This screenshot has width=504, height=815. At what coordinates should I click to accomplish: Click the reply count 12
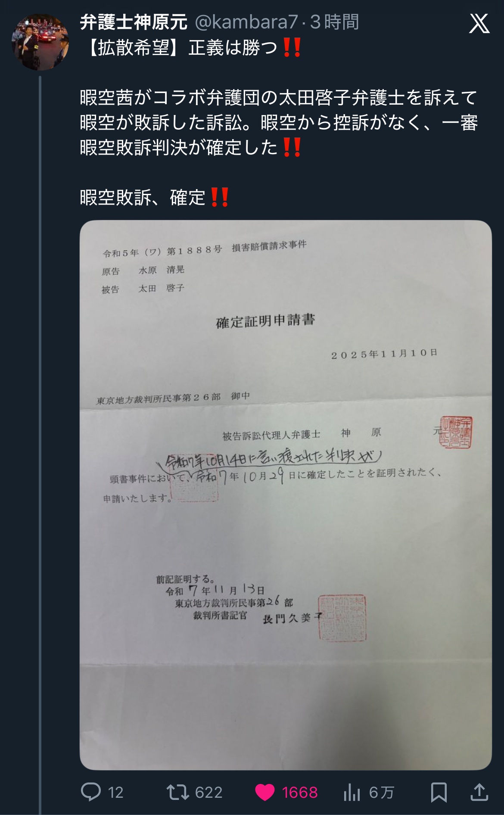click(x=115, y=792)
